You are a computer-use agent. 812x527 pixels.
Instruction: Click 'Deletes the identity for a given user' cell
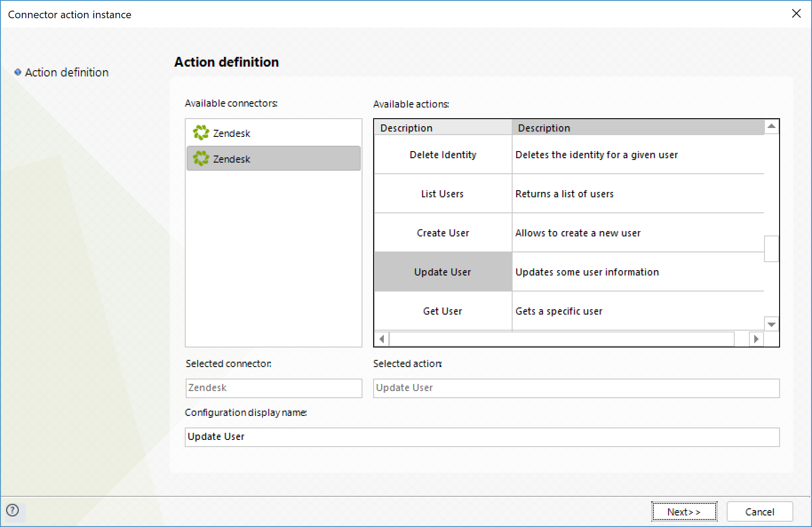638,155
